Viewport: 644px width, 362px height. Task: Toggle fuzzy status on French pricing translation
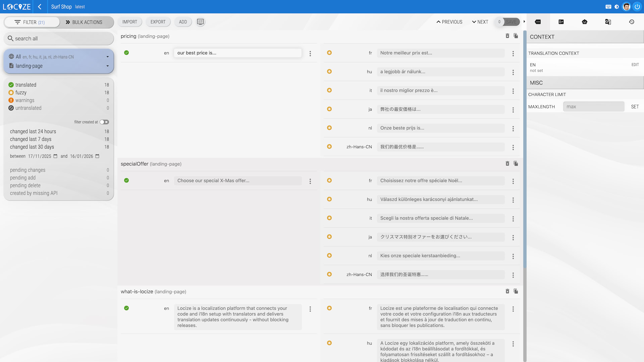[329, 53]
